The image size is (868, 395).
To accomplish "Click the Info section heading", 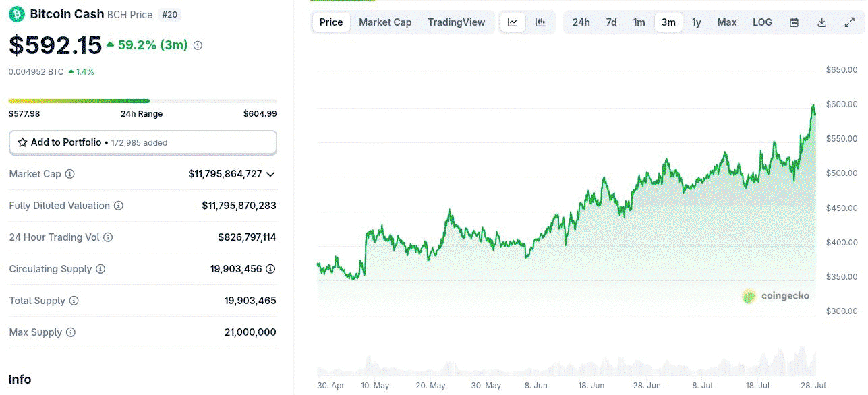I will pos(20,379).
